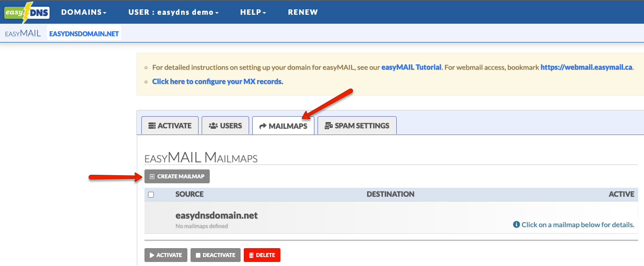Click the easyMAIL breadcrumb label
Screen dimensions: 644x266
click(23, 34)
